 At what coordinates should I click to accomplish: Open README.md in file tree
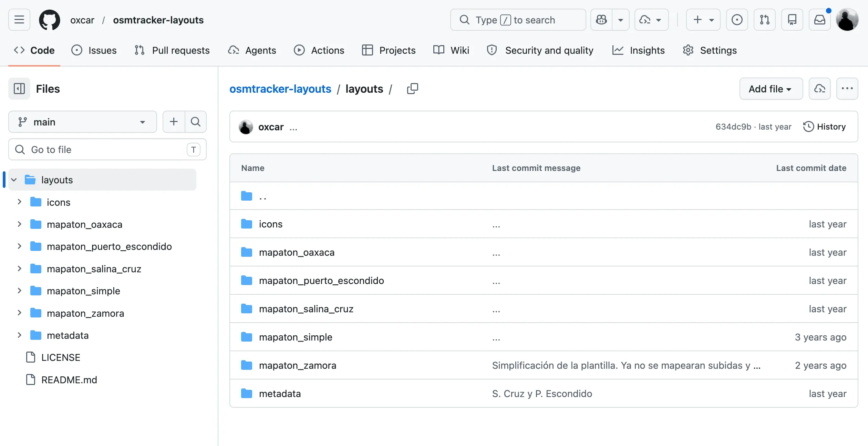click(69, 379)
